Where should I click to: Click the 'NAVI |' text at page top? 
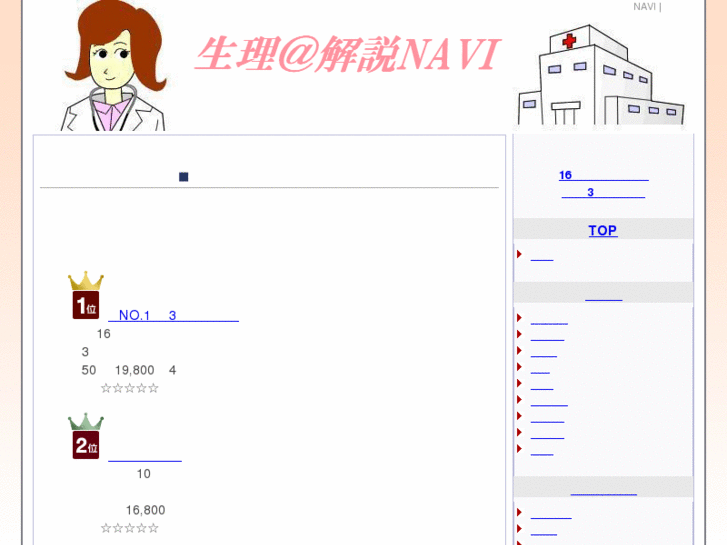point(647,7)
